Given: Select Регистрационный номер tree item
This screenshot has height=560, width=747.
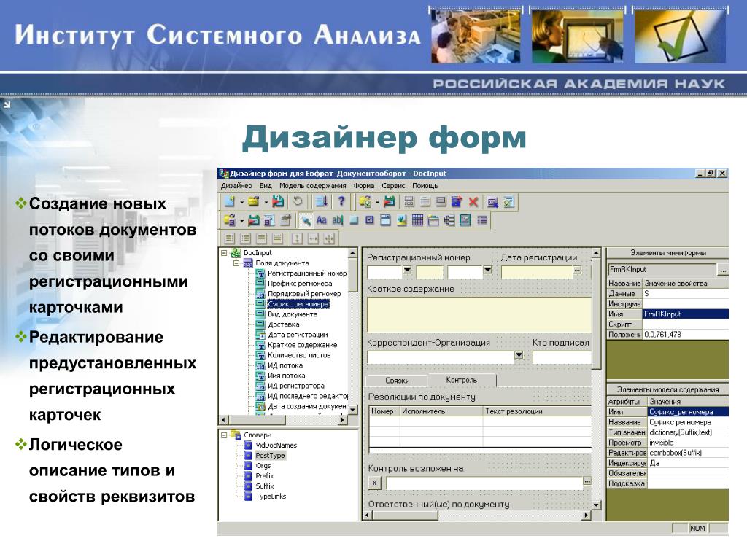Looking at the screenshot, I should 307,273.
